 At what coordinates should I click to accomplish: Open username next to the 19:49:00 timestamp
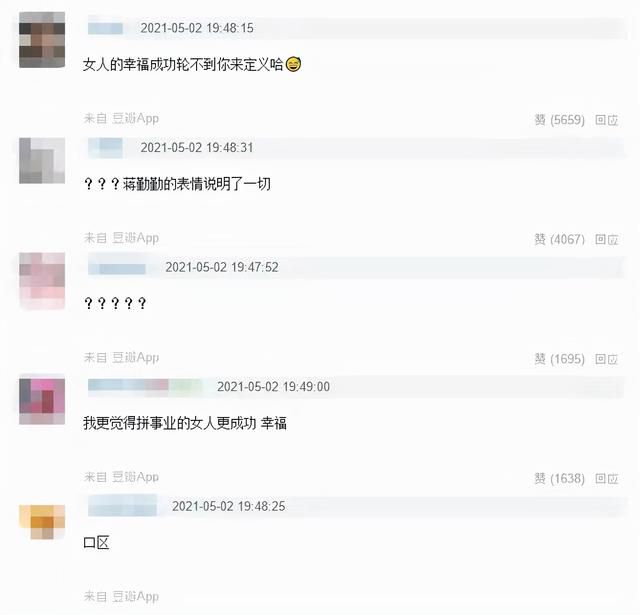[145, 385]
